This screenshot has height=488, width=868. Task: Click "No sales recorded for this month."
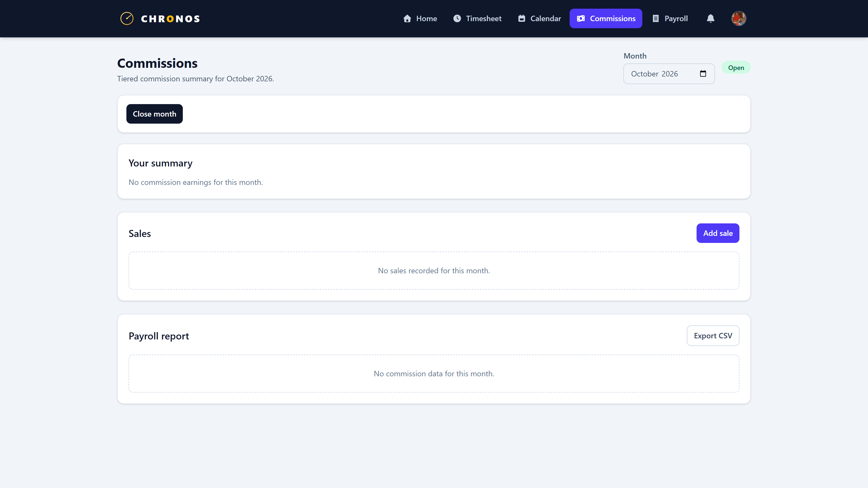434,271
